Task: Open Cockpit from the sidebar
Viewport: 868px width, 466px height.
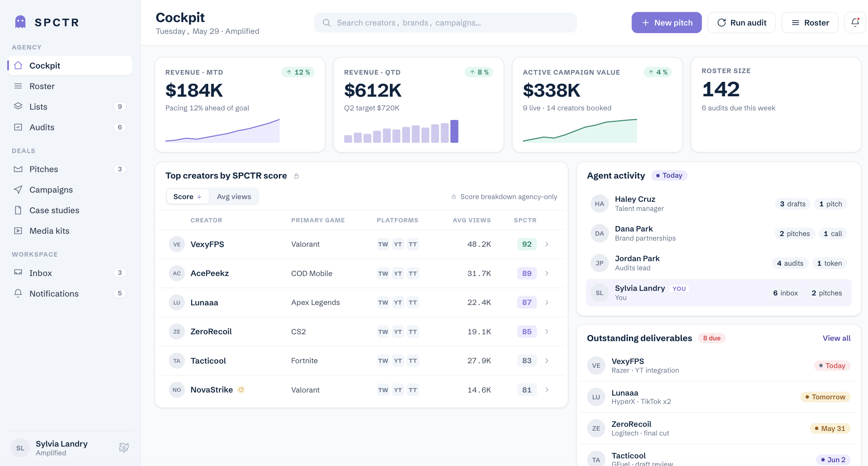Action: (x=70, y=65)
